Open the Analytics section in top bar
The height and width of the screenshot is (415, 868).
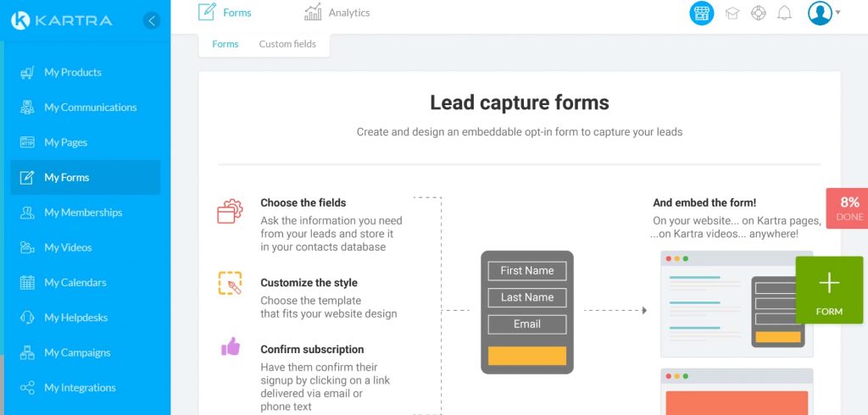click(x=337, y=13)
